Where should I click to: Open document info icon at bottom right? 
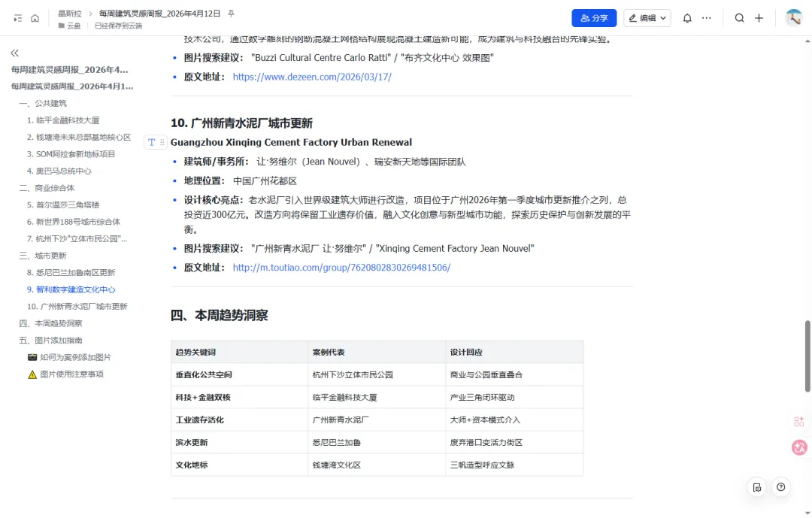click(x=757, y=487)
